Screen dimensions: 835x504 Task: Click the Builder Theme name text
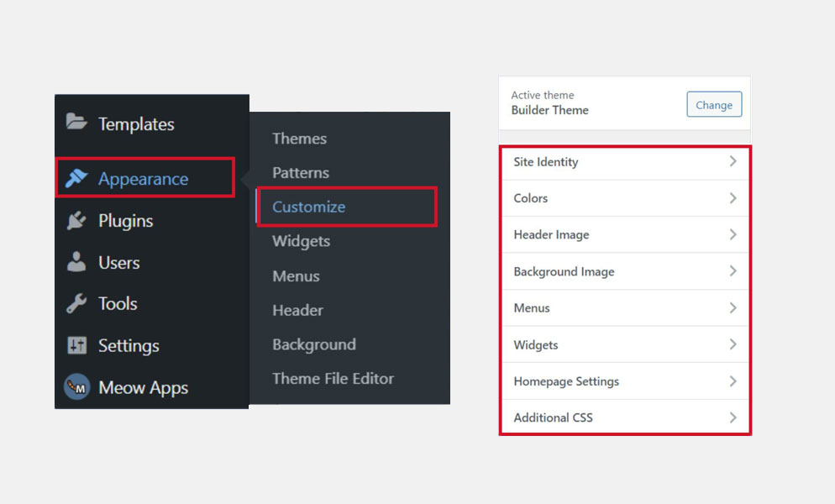pyautogui.click(x=550, y=110)
